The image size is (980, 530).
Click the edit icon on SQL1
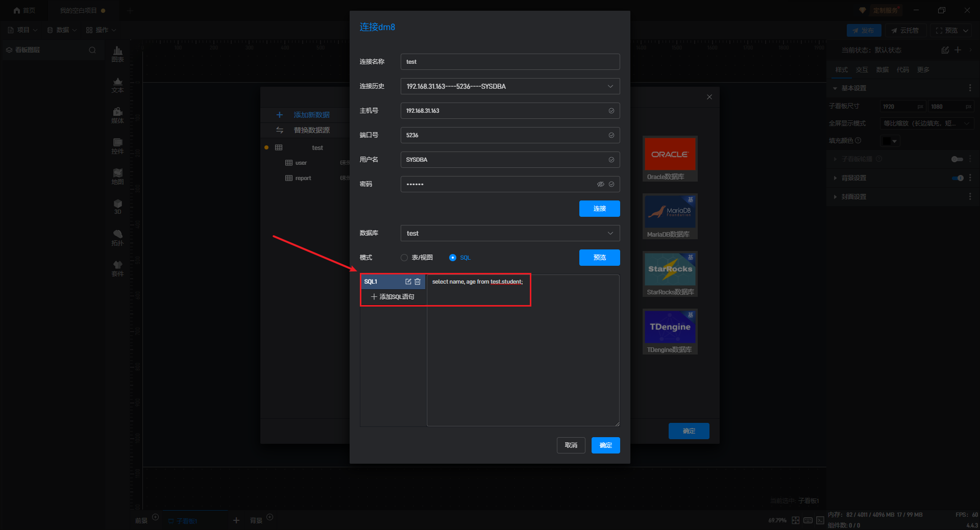point(408,282)
